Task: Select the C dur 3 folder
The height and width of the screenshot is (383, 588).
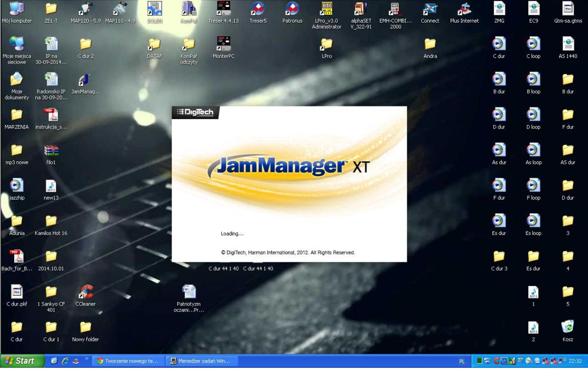Action: pos(499,260)
